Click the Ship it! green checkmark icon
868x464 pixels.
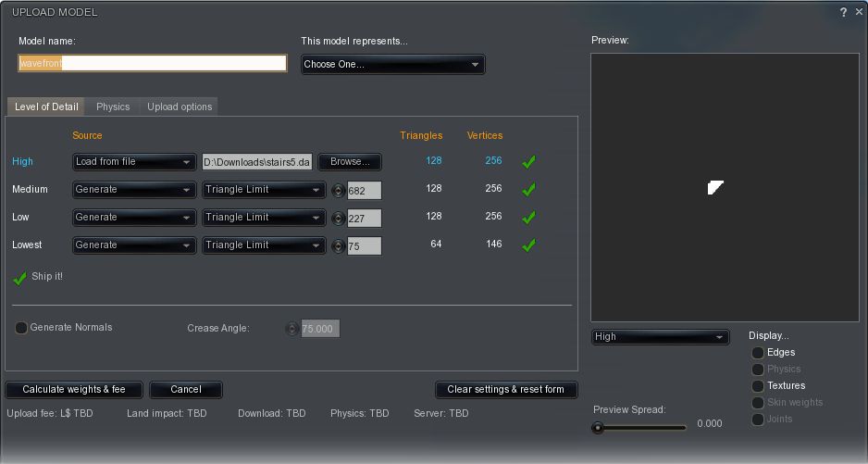click(x=20, y=278)
